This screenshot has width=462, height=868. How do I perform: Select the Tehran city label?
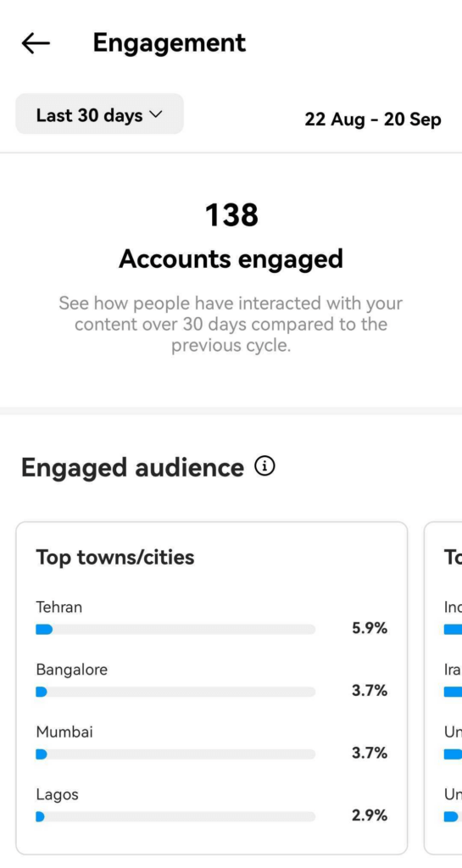pyautogui.click(x=59, y=607)
